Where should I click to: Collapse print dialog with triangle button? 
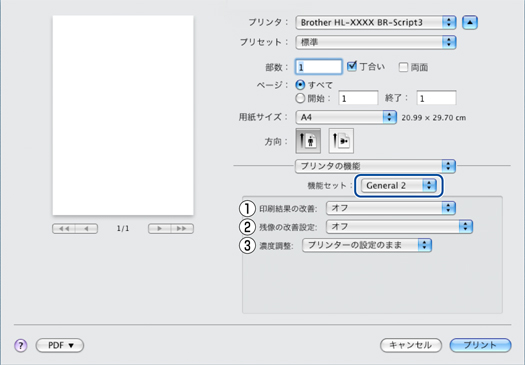pyautogui.click(x=470, y=22)
